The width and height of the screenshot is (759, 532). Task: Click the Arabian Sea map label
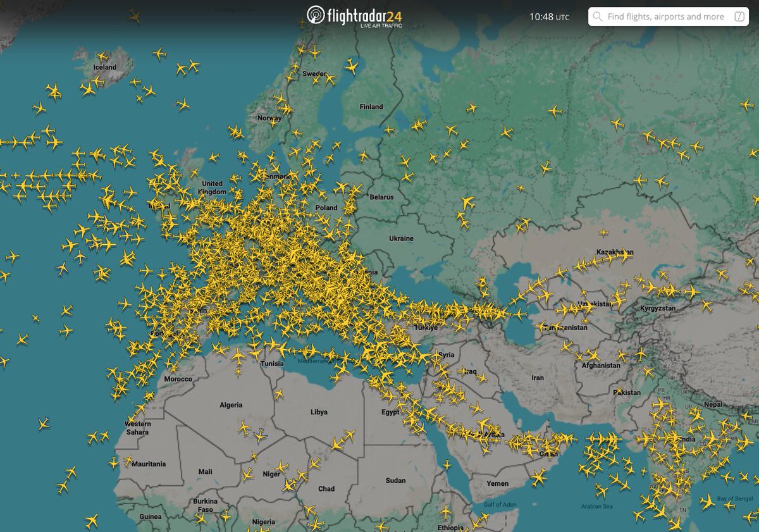click(x=597, y=506)
